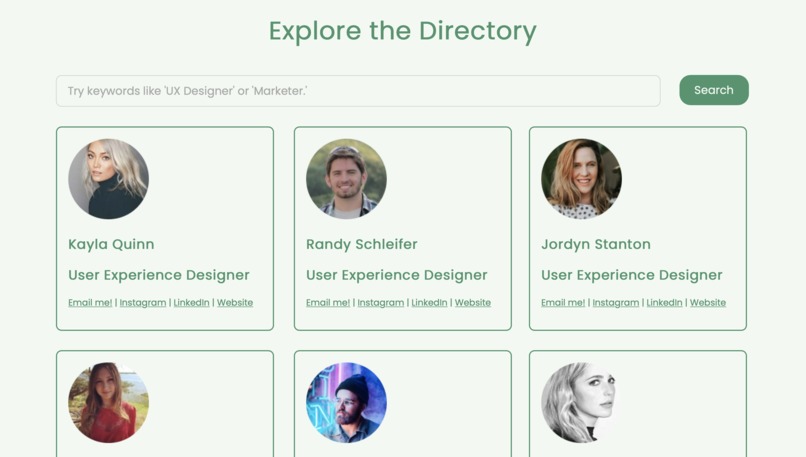Viewport: 806px width, 457px height.
Task: Open Jordyn Stanton's Instagram link
Action: [x=616, y=303]
